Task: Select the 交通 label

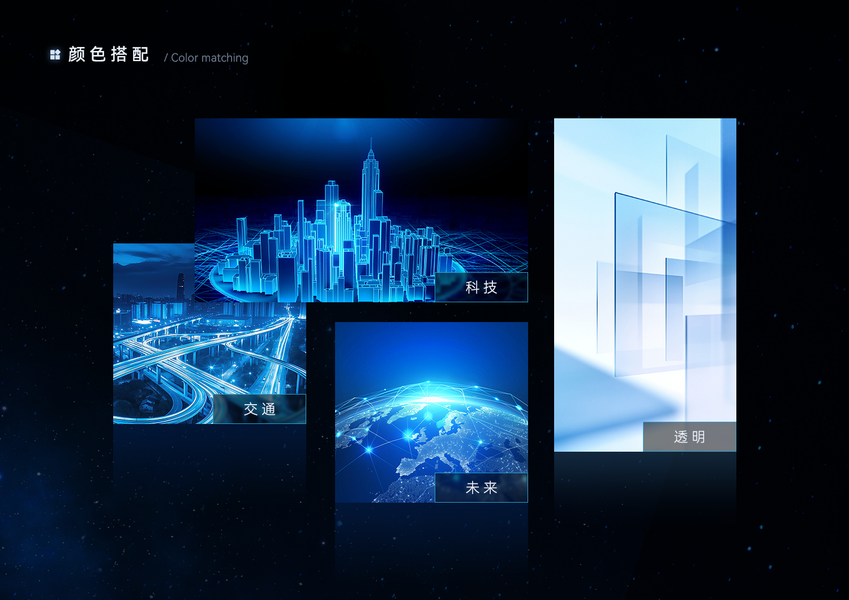Action: click(x=259, y=409)
